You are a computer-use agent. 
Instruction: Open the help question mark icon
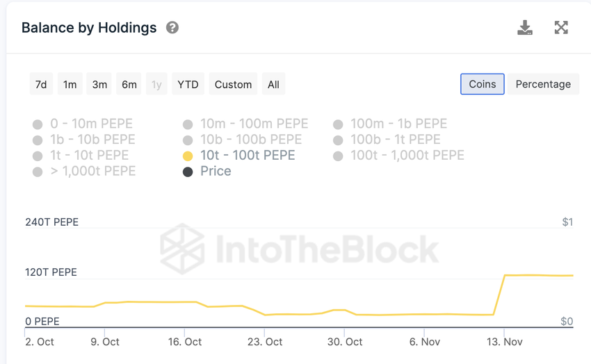(x=172, y=28)
